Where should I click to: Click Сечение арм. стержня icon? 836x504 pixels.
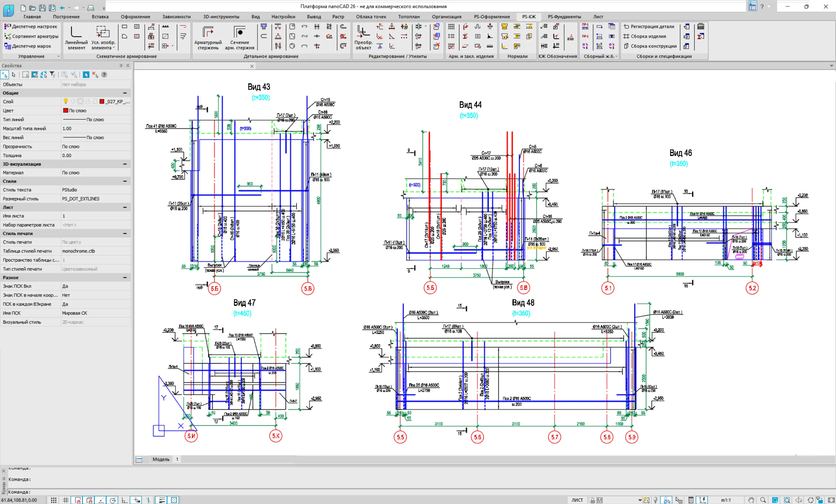click(x=239, y=37)
